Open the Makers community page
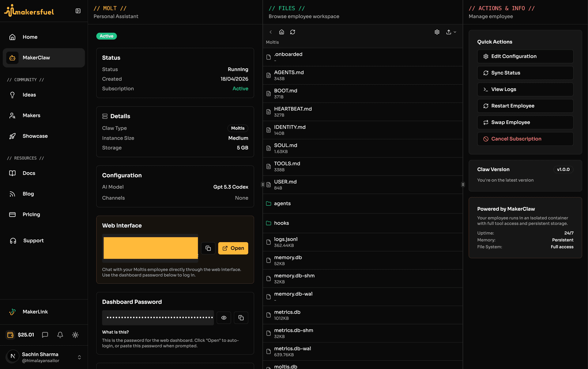Screen dimensions: 588x369 point(44,115)
